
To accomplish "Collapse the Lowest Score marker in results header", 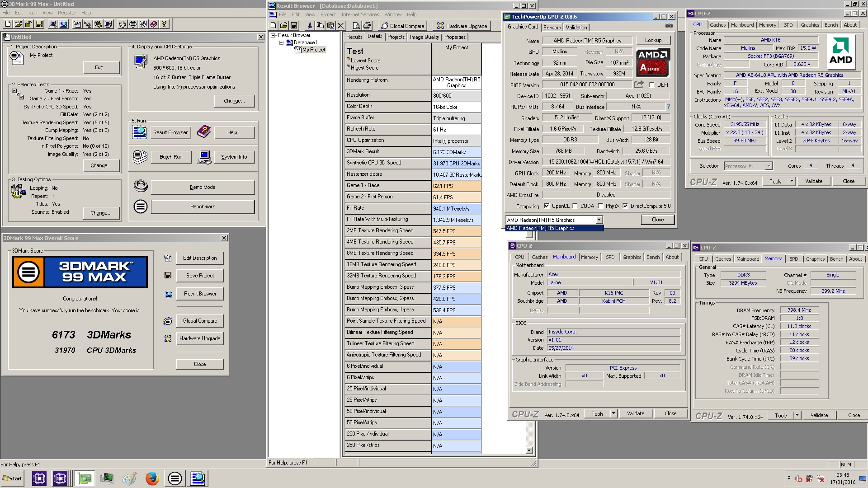I will tap(348, 59).
